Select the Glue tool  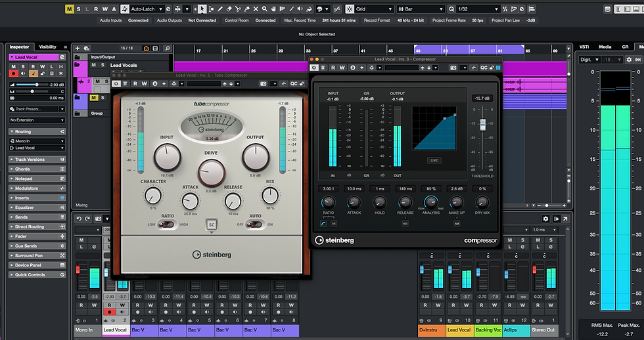[x=247, y=9]
